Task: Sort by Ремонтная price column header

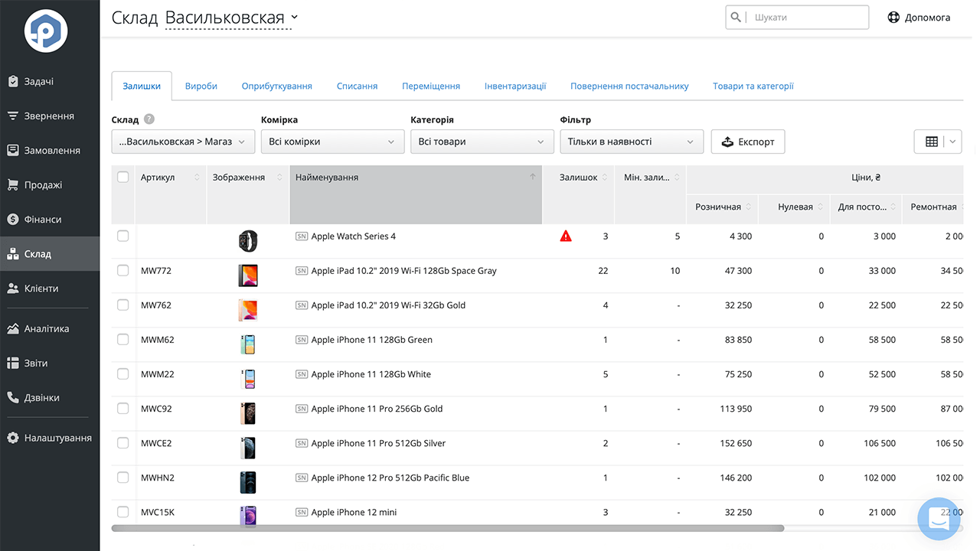Action: [x=933, y=207]
